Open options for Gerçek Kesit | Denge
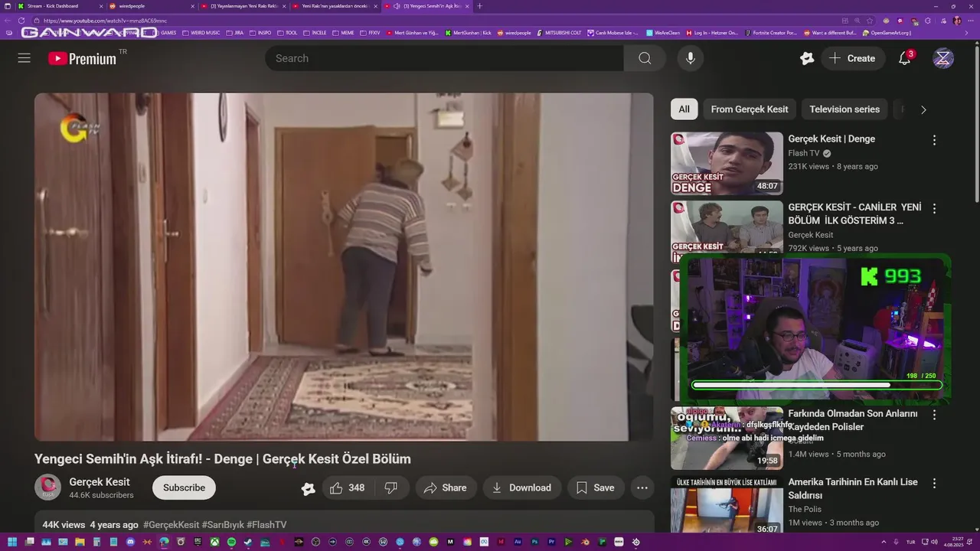980x551 pixels. [934, 140]
